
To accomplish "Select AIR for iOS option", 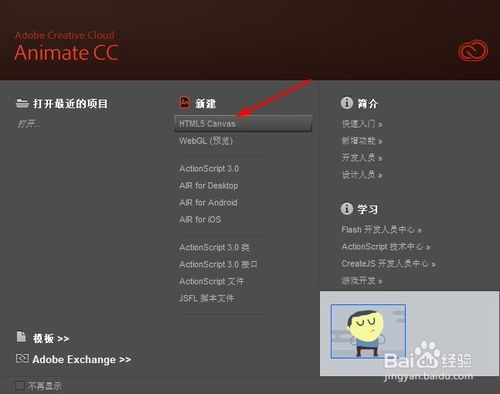I will pos(200,220).
